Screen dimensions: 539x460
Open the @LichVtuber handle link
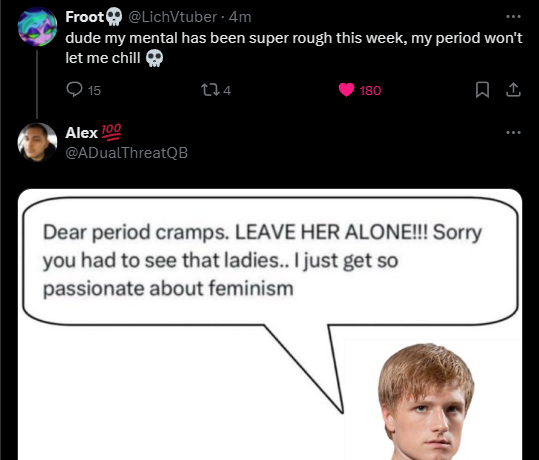pyautogui.click(x=173, y=17)
